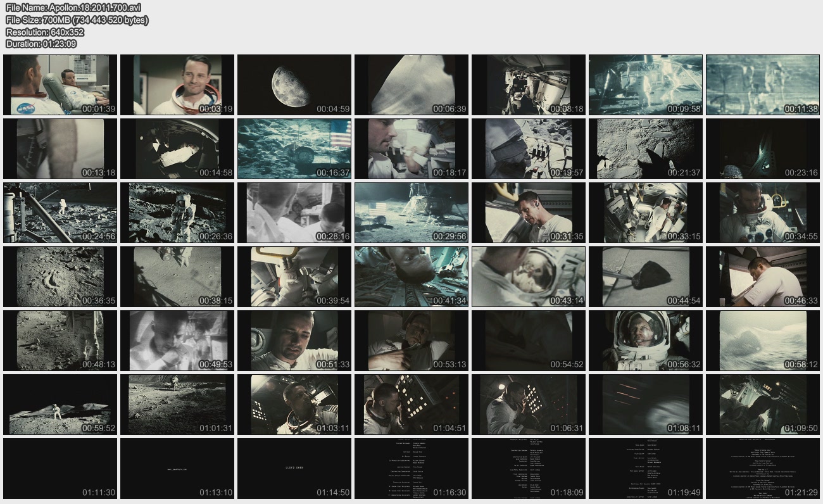Image resolution: width=823 pixels, height=504 pixels.
Task: Select the credits thumbnail at 01:19:49
Action: [646, 469]
